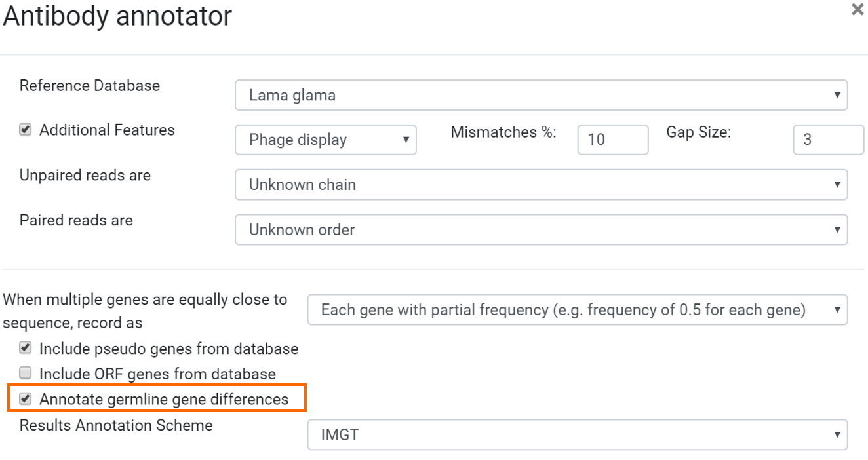Open the Paired reads Unknown order dropdown

542,230
